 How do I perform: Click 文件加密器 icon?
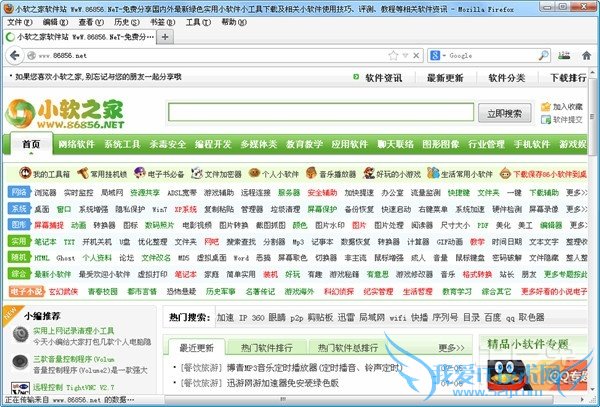pyautogui.click(x=197, y=173)
